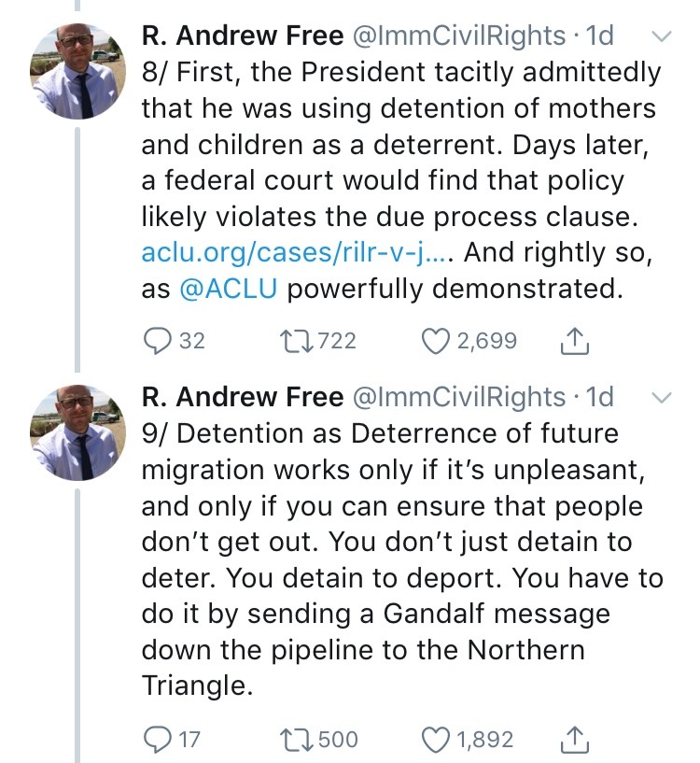Reply to the 9/ Detention tweet
Viewport: 700px width, 763px height.
point(156,740)
